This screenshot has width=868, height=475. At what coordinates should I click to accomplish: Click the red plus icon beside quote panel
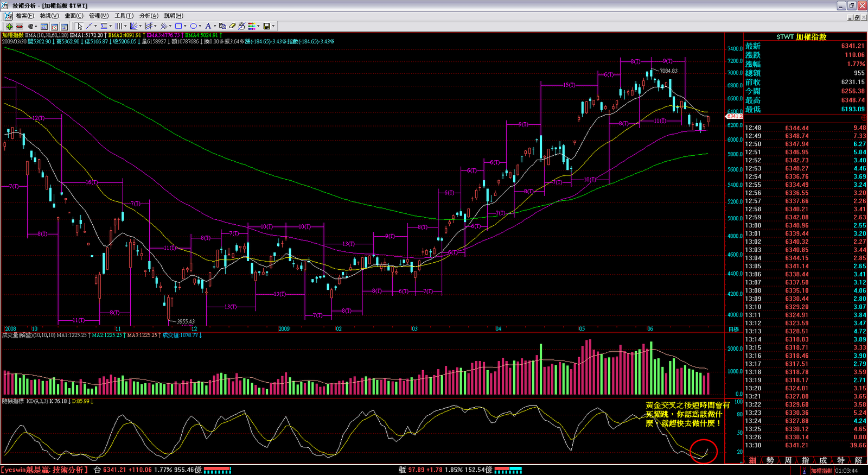click(x=864, y=118)
